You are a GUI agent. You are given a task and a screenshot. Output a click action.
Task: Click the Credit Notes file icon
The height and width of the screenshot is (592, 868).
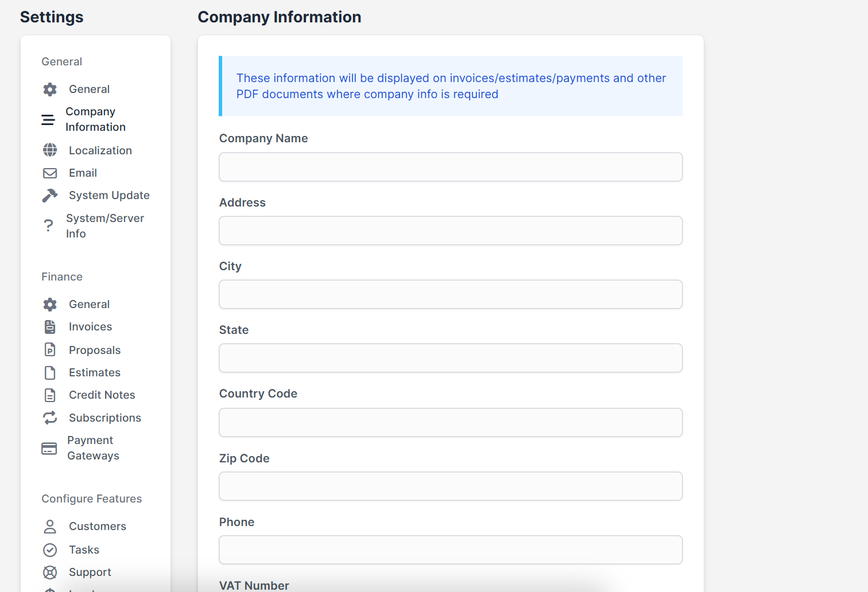tap(50, 395)
